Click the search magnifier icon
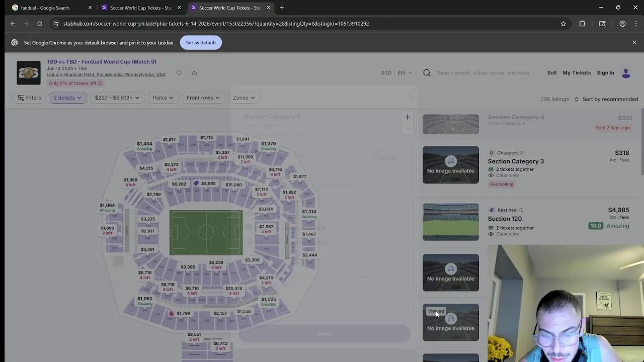The image size is (644, 362). [427, 73]
